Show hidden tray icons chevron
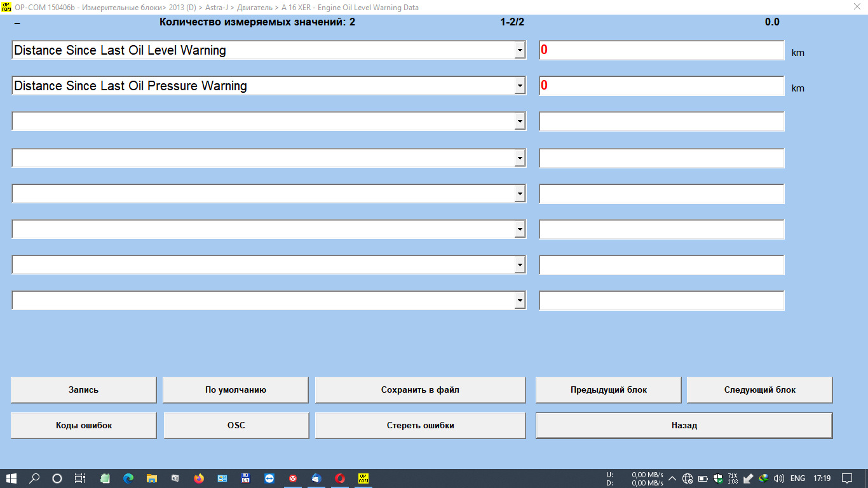Image resolution: width=868 pixels, height=488 pixels. point(672,478)
